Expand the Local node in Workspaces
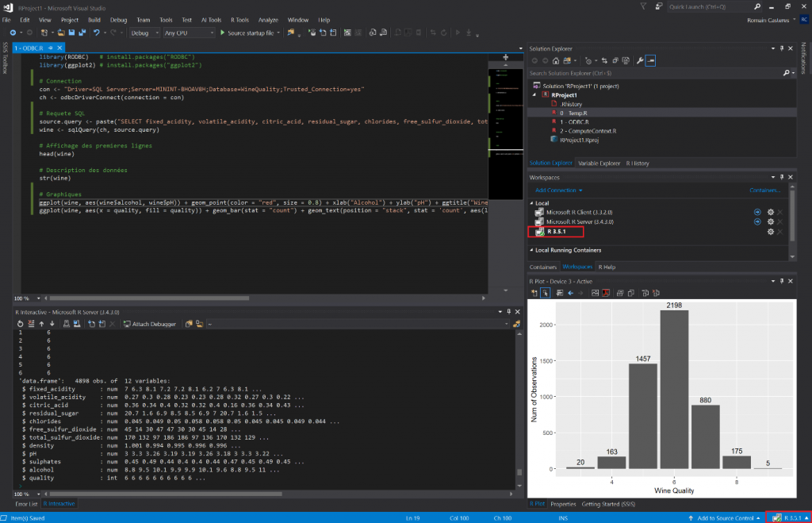This screenshot has height=523, width=812. click(531, 203)
